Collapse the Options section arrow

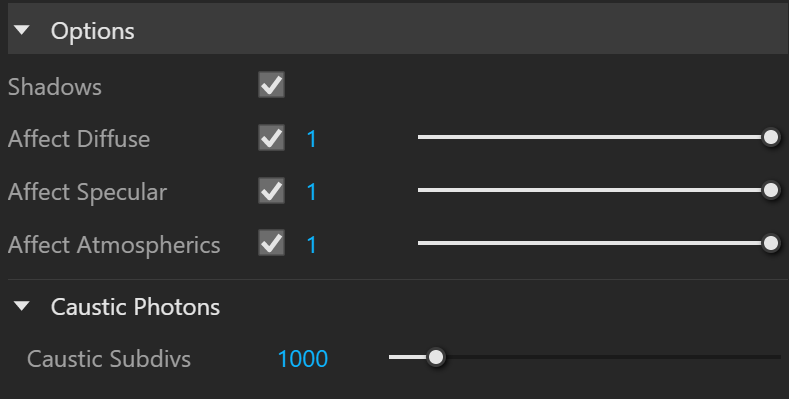(x=22, y=30)
